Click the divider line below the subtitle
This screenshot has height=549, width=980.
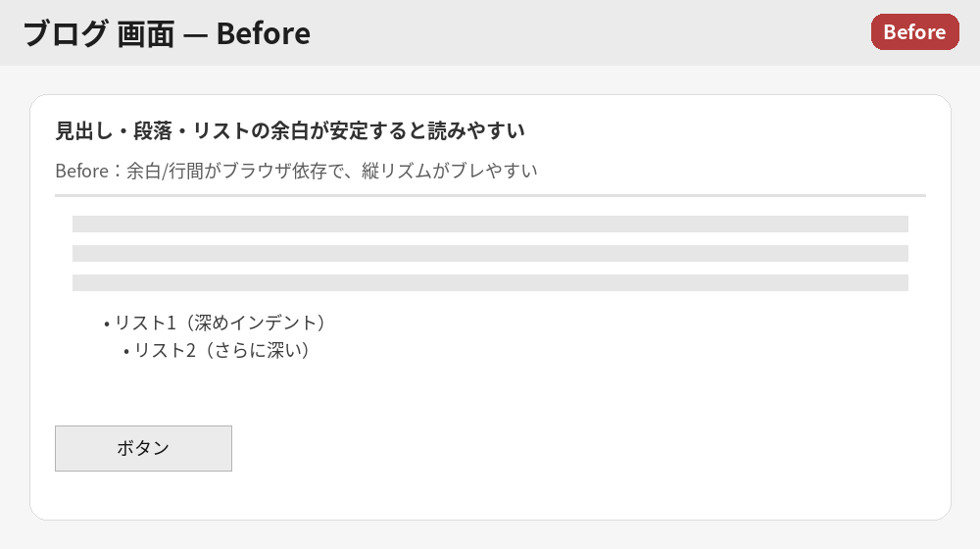point(490,195)
